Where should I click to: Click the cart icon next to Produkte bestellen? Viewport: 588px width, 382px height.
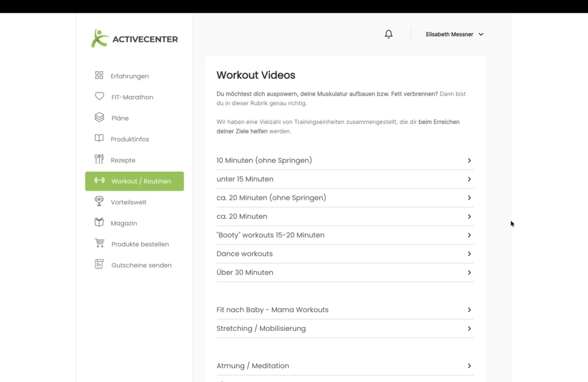pyautogui.click(x=99, y=244)
